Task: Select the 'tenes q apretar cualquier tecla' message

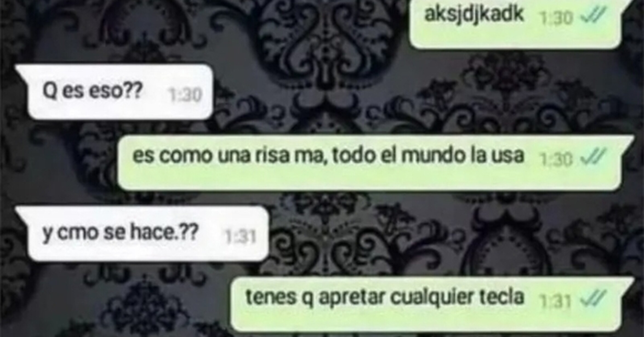Action: [432, 304]
